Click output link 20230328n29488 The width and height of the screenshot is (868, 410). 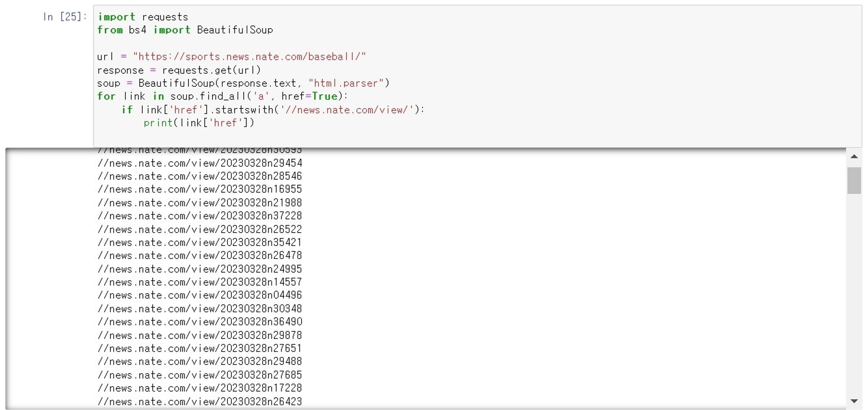(200, 361)
